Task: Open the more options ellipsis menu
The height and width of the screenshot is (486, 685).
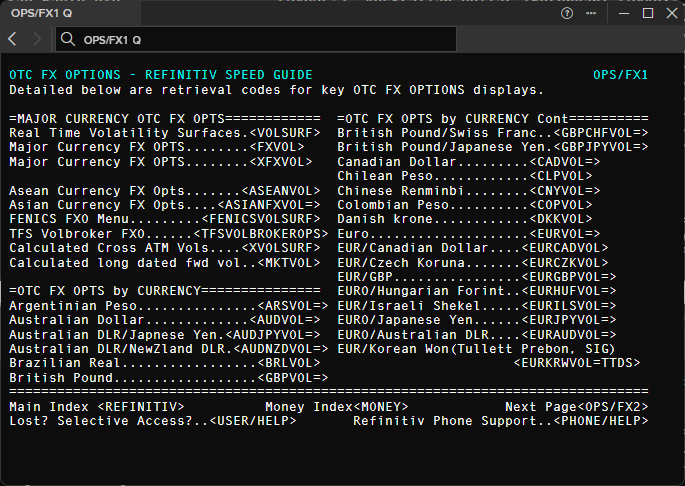Action: 591,14
